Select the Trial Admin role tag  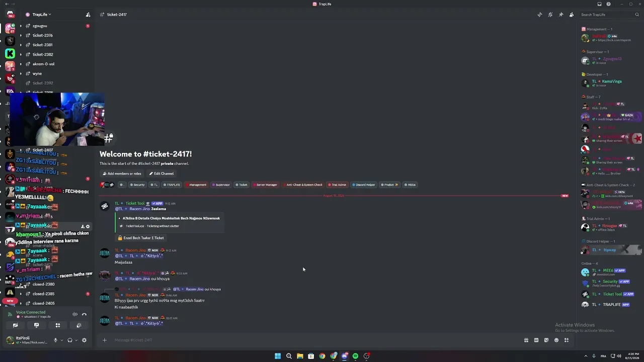tap(338, 185)
